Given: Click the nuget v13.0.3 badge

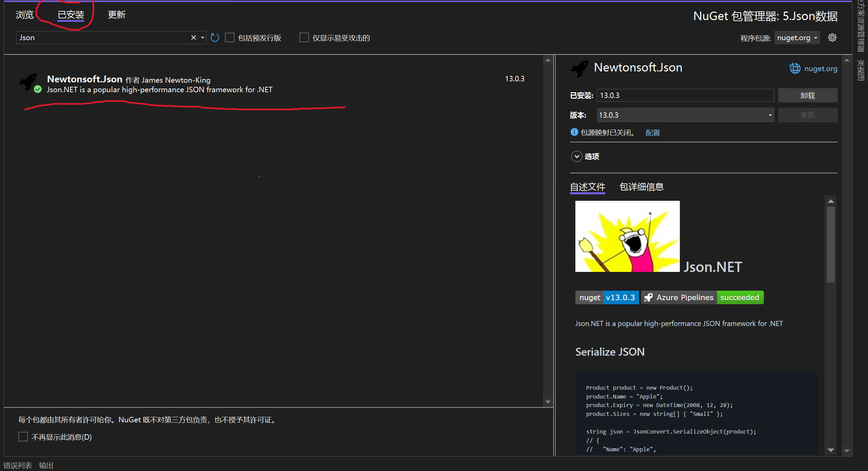Looking at the screenshot, I should tap(607, 297).
